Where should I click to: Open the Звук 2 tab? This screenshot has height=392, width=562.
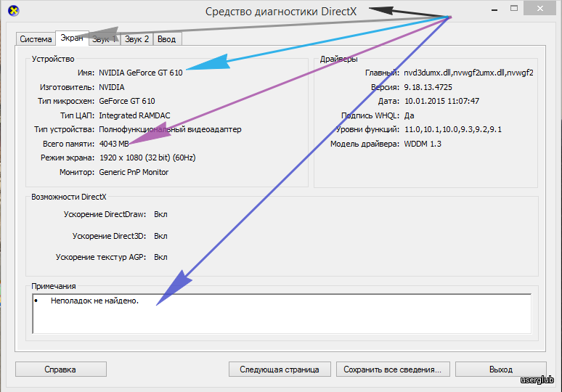(137, 39)
